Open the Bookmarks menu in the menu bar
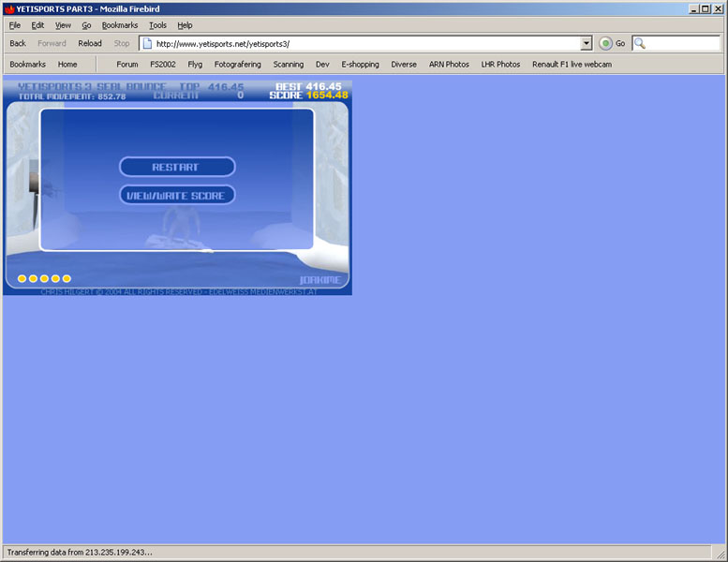 pyautogui.click(x=120, y=25)
